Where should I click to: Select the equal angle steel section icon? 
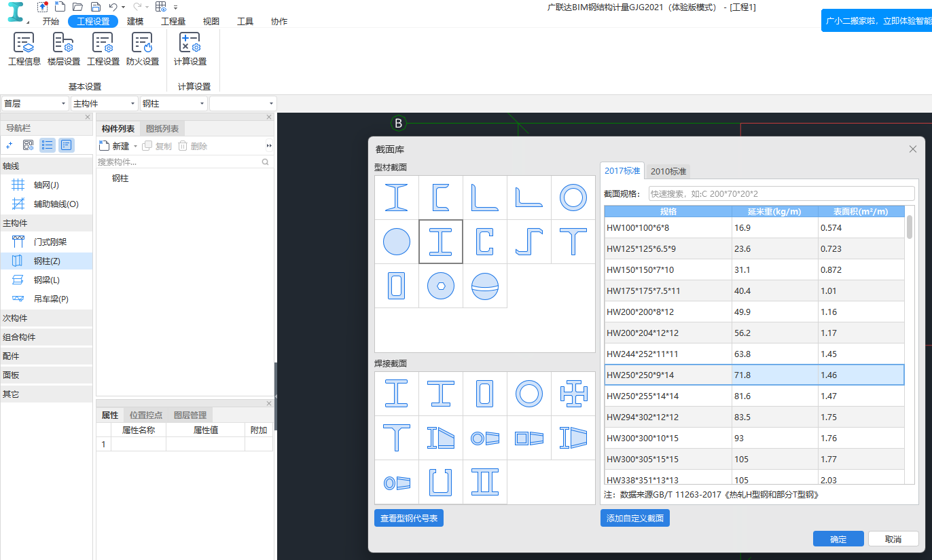click(x=485, y=198)
